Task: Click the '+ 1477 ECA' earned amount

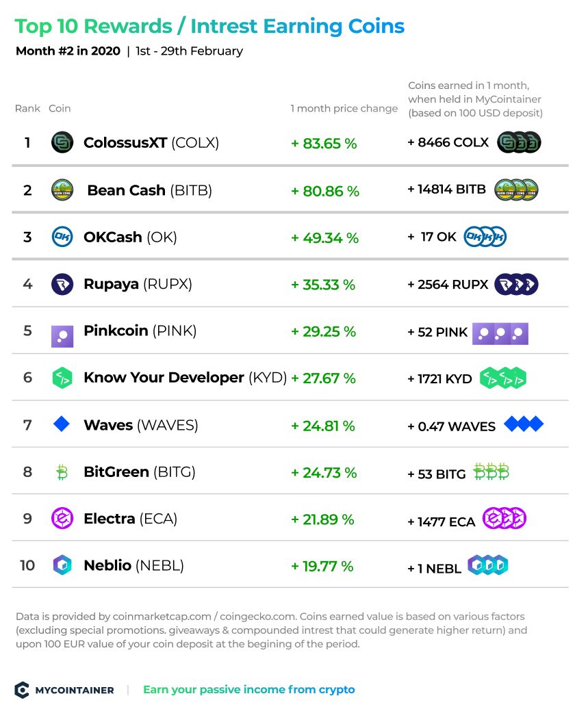Action: point(441,521)
